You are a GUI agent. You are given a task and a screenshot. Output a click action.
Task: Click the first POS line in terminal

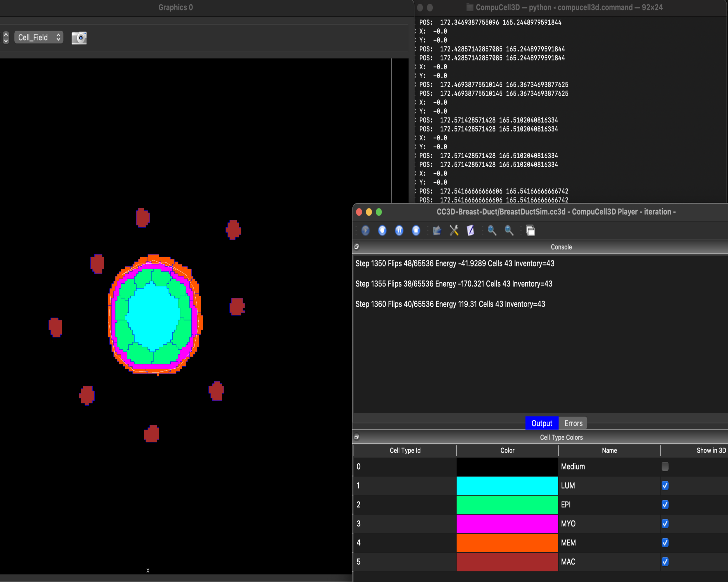pos(490,22)
